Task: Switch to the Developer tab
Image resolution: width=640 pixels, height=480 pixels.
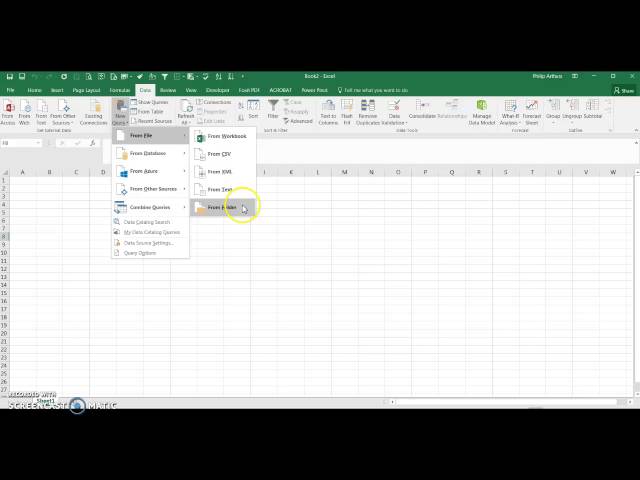Action: coord(218,90)
